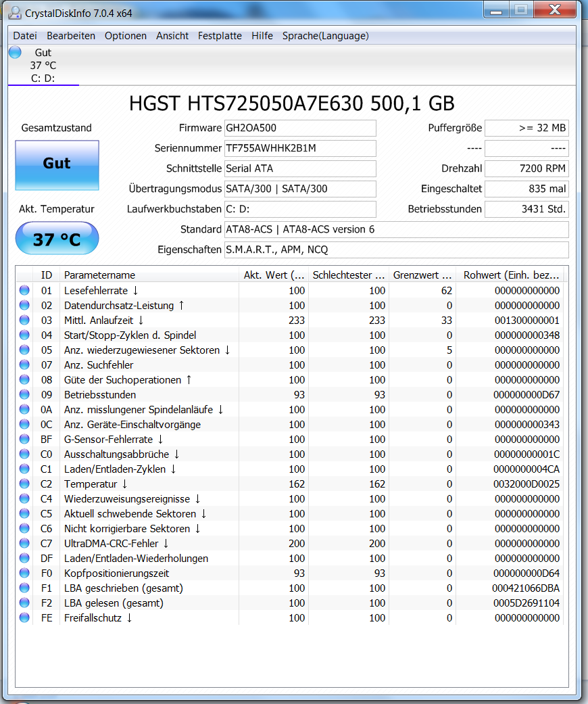Click raw value 0005D2691104
Screen dimensions: 588x704
526,603
